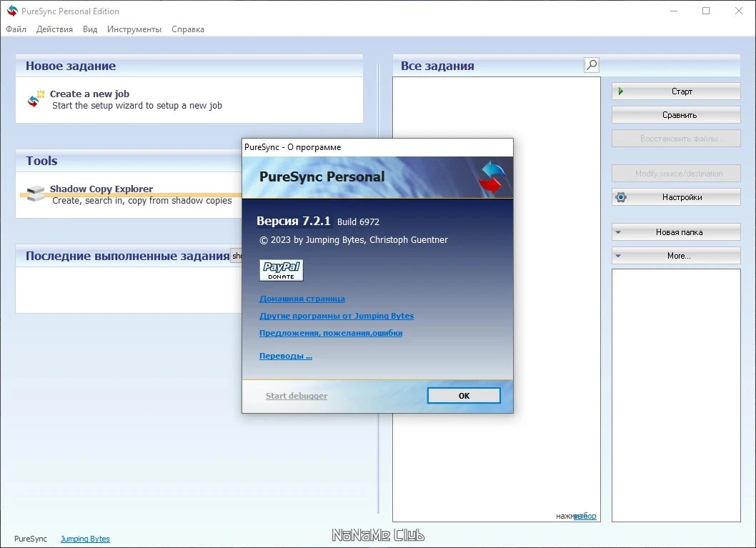Expand the More... dropdown arrow
This screenshot has width=756, height=548.
618,256
